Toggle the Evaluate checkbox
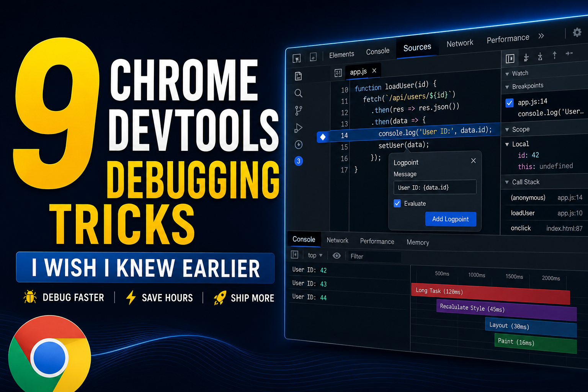588x392 pixels. 397,203
